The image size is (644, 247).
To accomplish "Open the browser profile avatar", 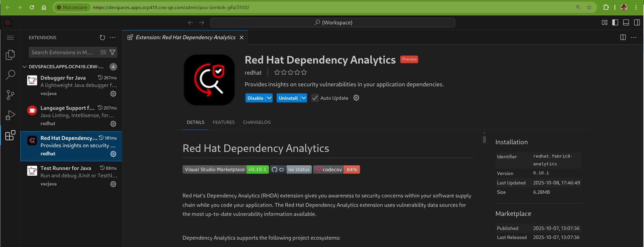I will (624, 7).
